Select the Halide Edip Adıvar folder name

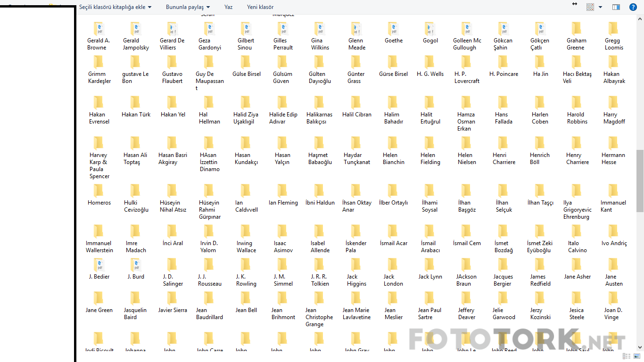[283, 118]
